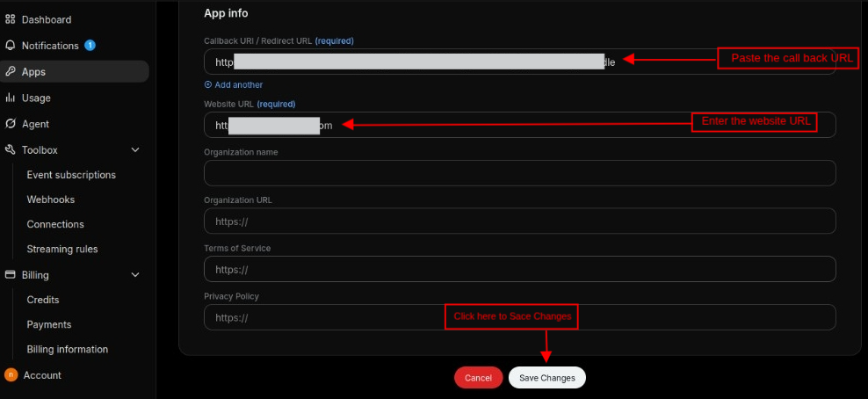Open Payments under Billing
Viewport: 868px width, 399px height.
[x=49, y=324]
